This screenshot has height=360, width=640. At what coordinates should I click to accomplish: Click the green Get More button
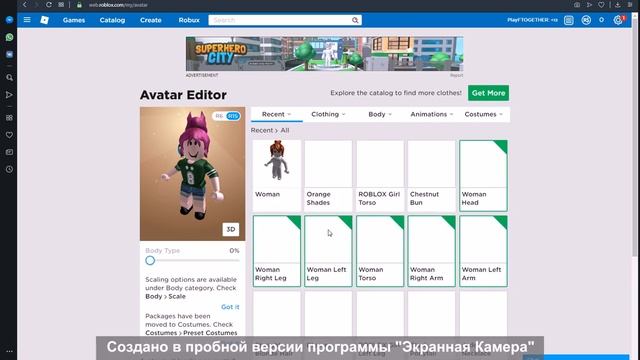[x=488, y=93]
